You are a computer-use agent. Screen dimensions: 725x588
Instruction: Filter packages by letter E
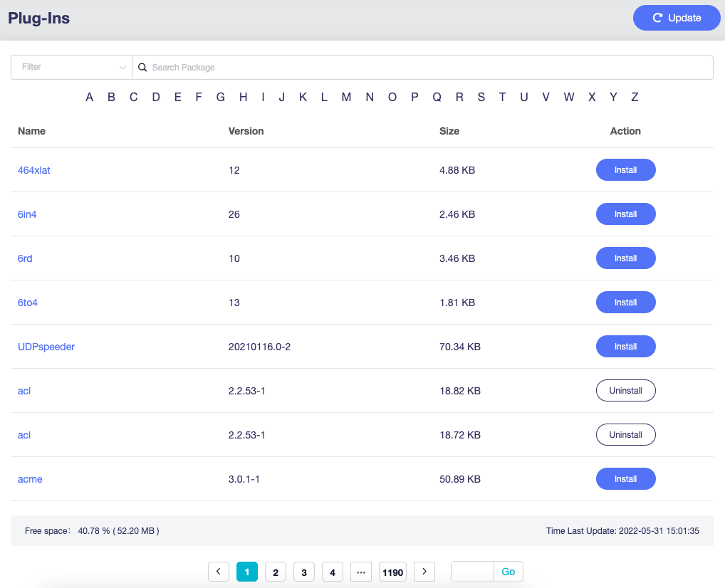coord(177,97)
